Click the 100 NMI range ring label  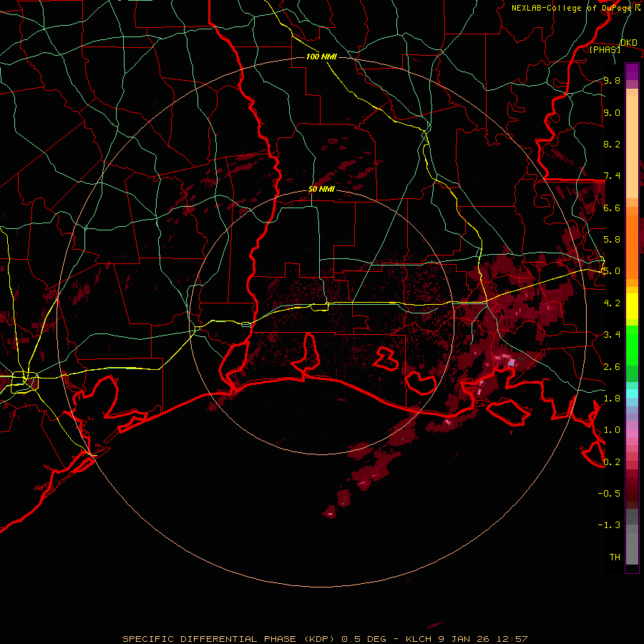pos(321,57)
